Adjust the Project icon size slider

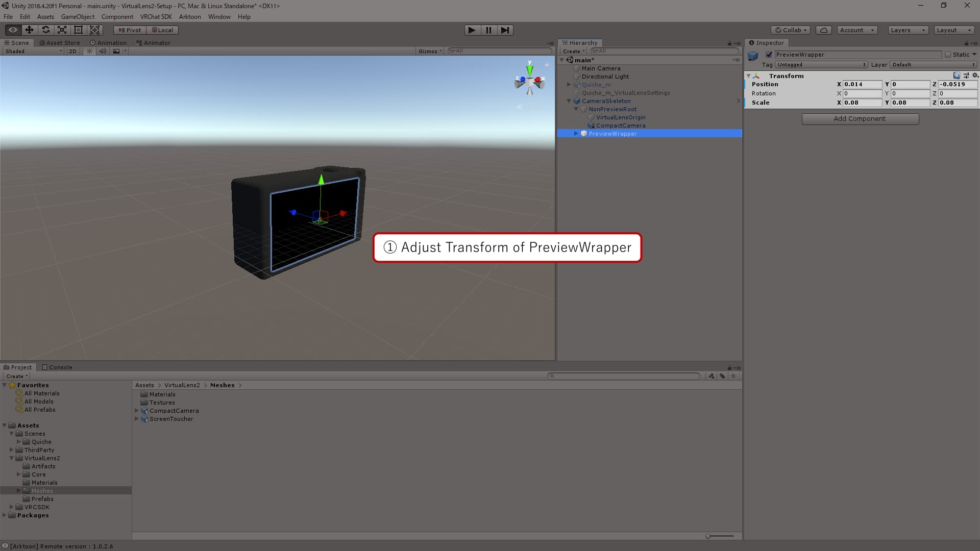tap(719, 536)
